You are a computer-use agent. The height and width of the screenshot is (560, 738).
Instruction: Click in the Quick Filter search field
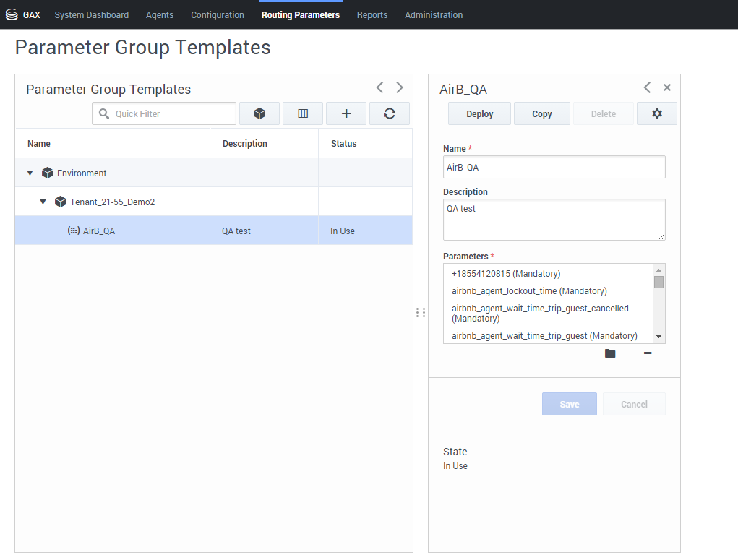click(172, 113)
